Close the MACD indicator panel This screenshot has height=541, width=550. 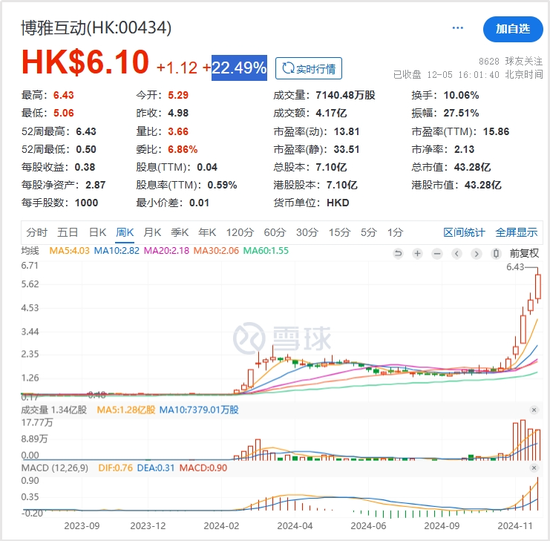(534, 468)
